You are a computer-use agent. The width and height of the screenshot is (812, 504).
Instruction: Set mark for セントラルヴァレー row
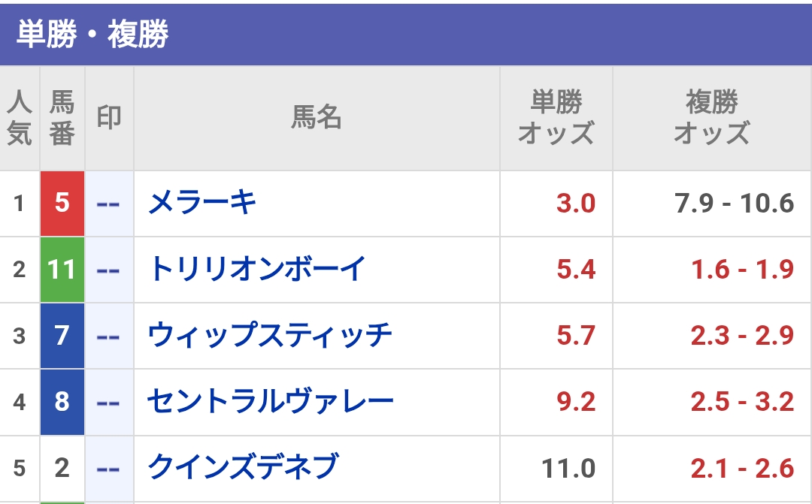coord(109,402)
